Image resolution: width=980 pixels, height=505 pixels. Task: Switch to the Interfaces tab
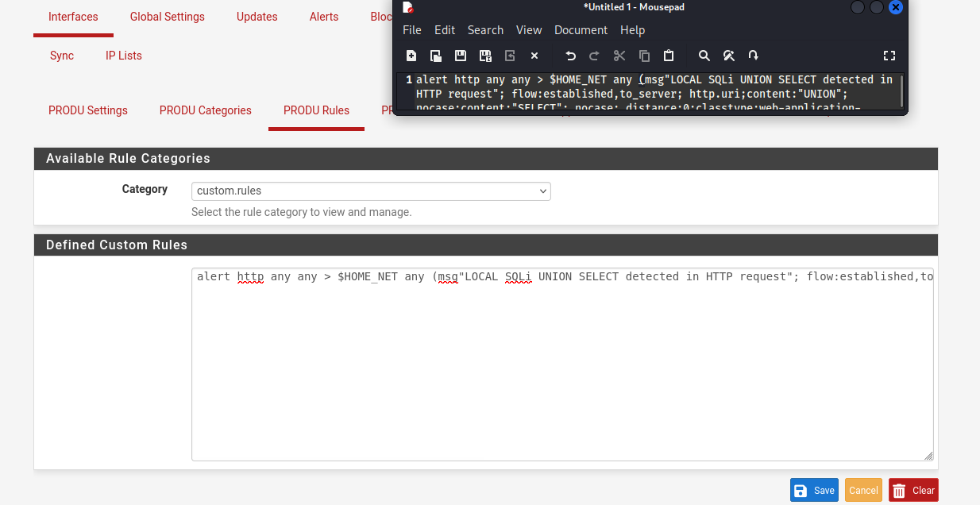point(73,17)
